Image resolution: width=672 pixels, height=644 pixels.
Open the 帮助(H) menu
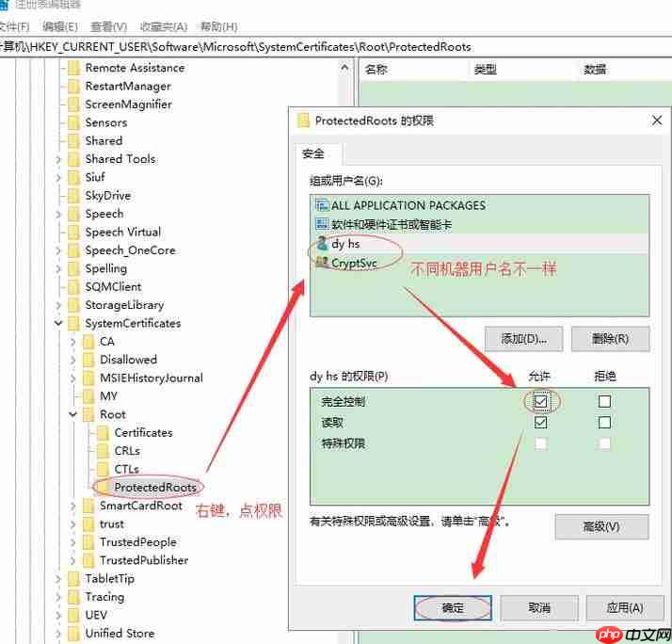(x=219, y=27)
